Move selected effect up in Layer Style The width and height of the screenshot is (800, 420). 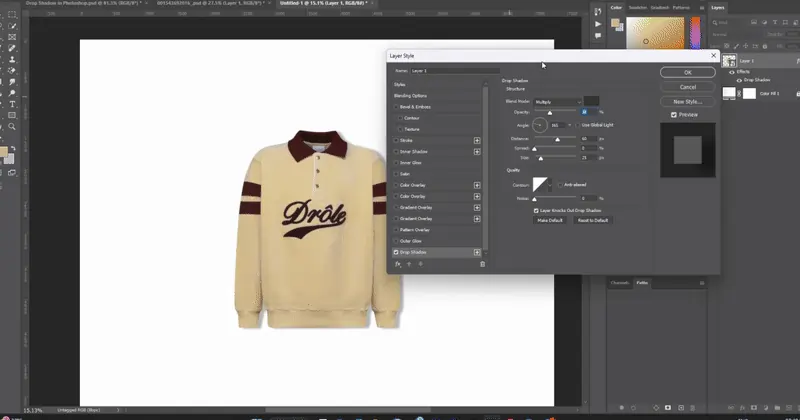409,264
